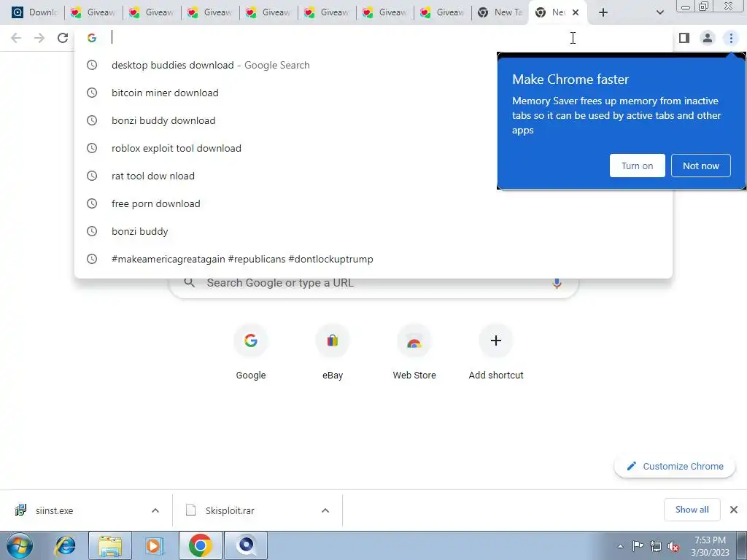The image size is (747, 560).
Task: Launch Internet Explorer from taskbar
Action: click(x=65, y=545)
